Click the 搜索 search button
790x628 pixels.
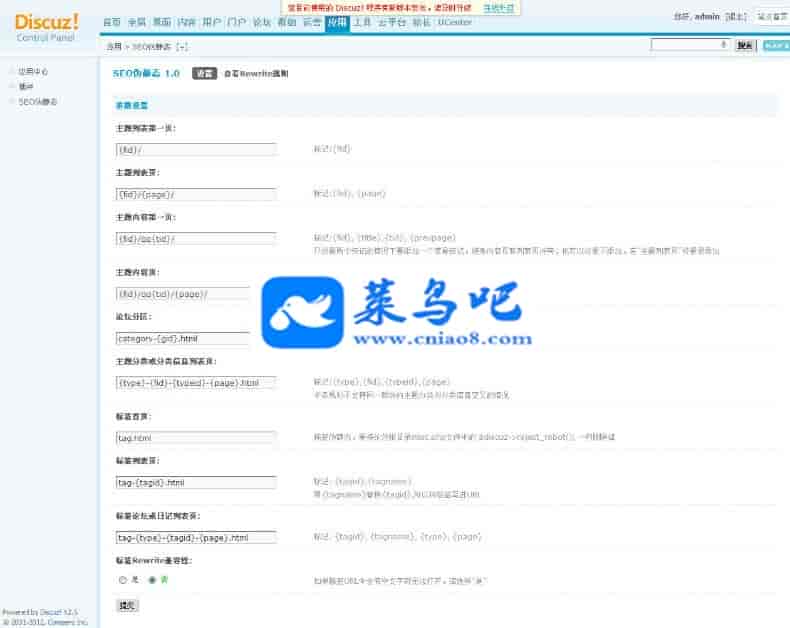point(745,45)
